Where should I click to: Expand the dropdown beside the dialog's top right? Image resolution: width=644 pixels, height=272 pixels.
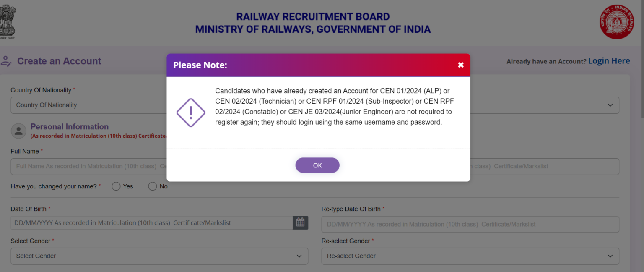tap(610, 105)
